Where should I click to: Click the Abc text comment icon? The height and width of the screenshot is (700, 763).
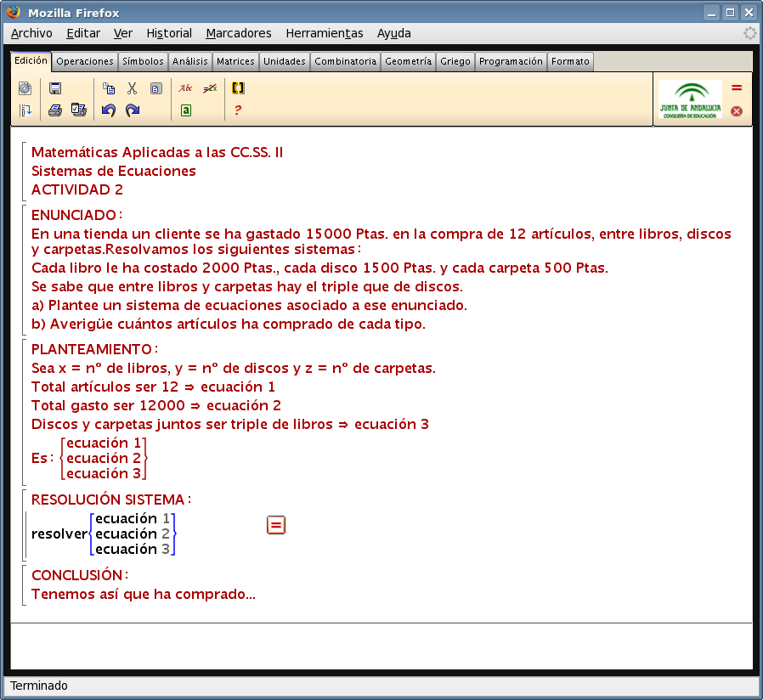(185, 88)
